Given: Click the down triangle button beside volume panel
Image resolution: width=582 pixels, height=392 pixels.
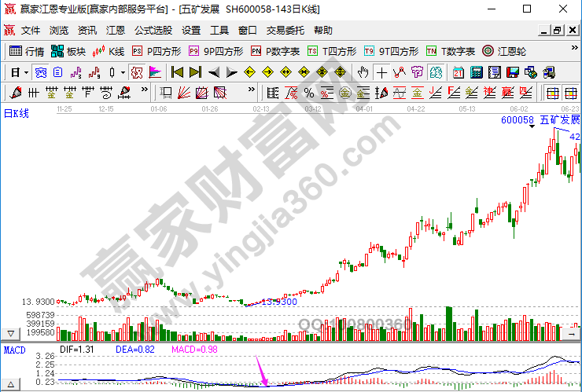Looking at the screenshot, I should [x=11, y=334].
